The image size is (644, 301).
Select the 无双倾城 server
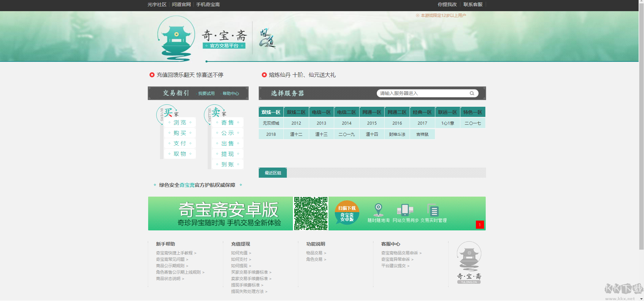271,123
